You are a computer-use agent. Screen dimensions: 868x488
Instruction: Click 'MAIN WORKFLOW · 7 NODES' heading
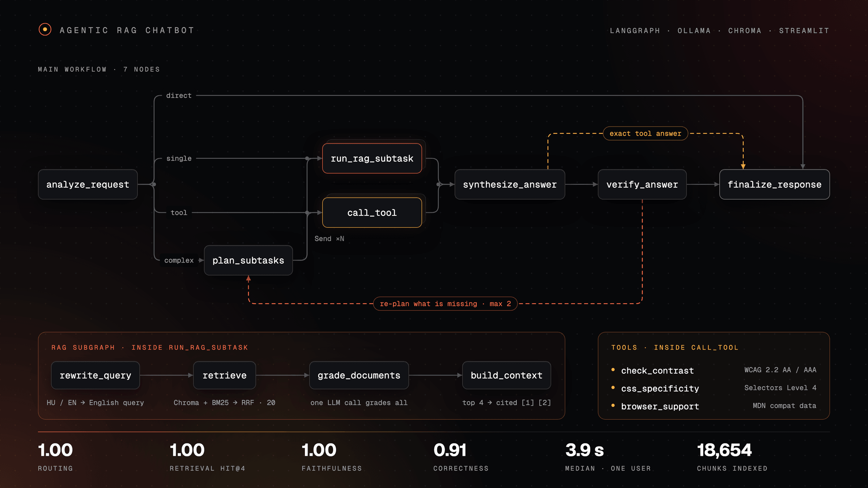point(99,69)
